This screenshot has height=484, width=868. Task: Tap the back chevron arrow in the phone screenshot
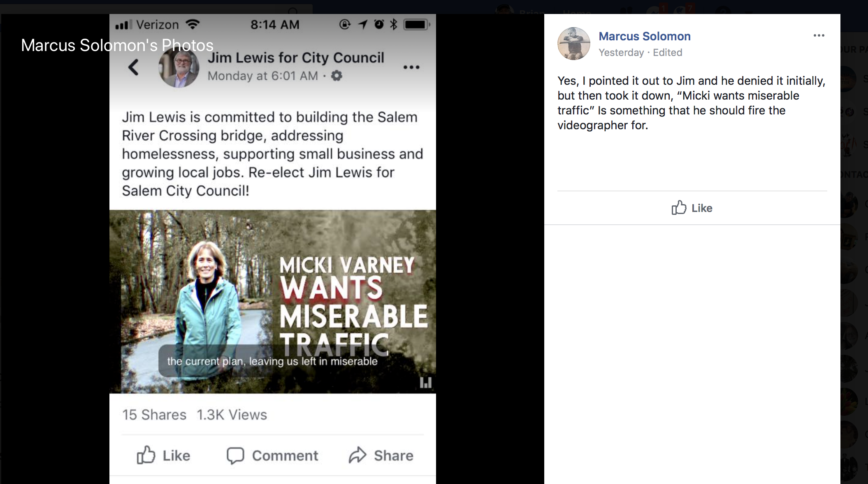pyautogui.click(x=133, y=67)
